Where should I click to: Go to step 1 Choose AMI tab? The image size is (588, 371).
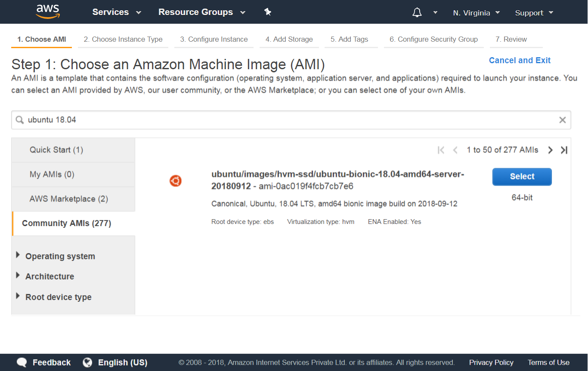42,40
